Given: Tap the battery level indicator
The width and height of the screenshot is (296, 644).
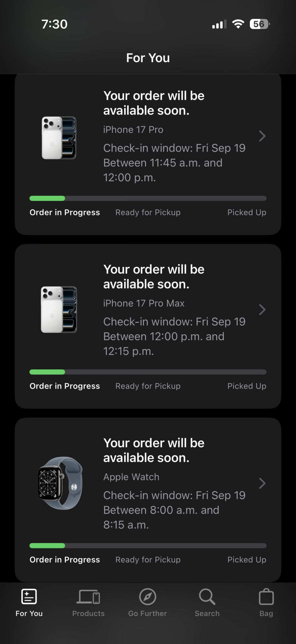Looking at the screenshot, I should pos(259,24).
